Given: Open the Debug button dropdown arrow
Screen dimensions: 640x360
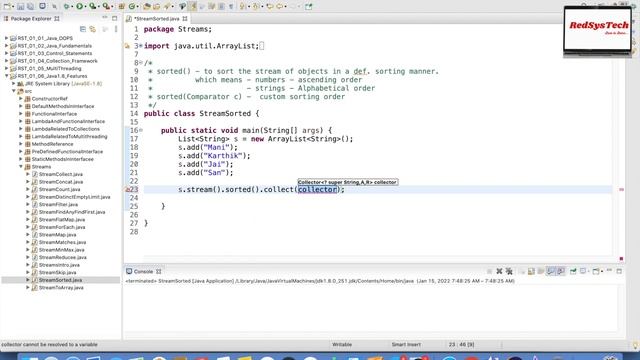Looking at the screenshot, I should pos(72,7).
